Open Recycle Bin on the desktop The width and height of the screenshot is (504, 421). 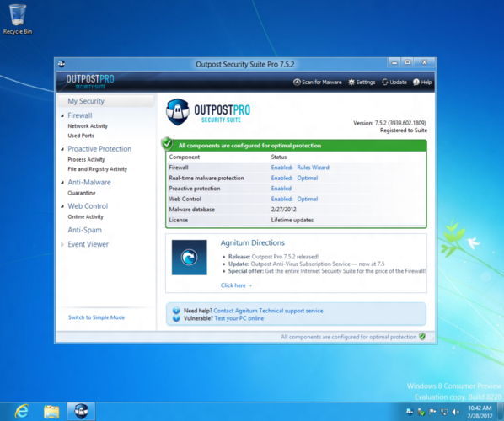click(x=18, y=19)
